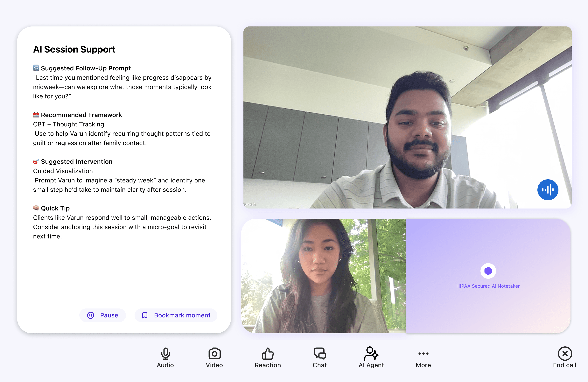Click the Quick Tip brain icon
Screen dimensions: 588x382
click(36, 208)
